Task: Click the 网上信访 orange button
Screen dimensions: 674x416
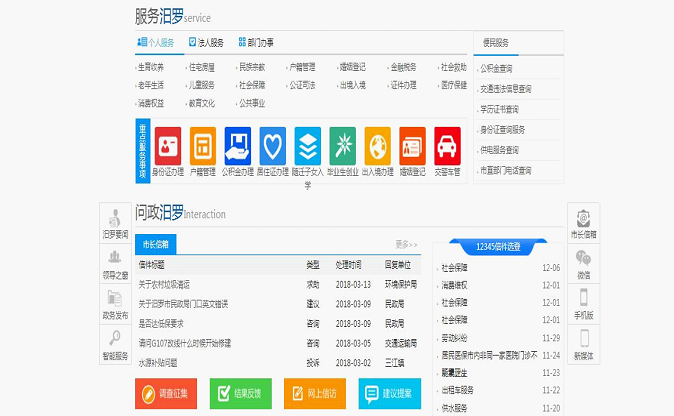Action: pos(315,394)
